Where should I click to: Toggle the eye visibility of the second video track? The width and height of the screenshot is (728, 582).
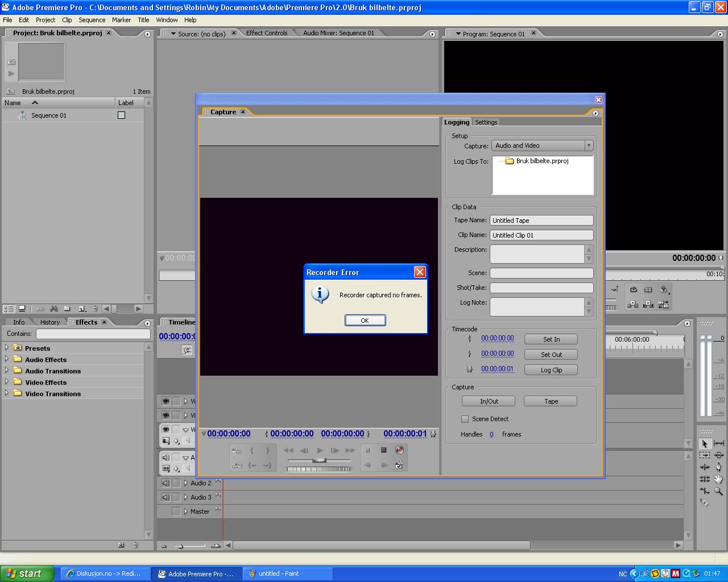click(x=166, y=415)
